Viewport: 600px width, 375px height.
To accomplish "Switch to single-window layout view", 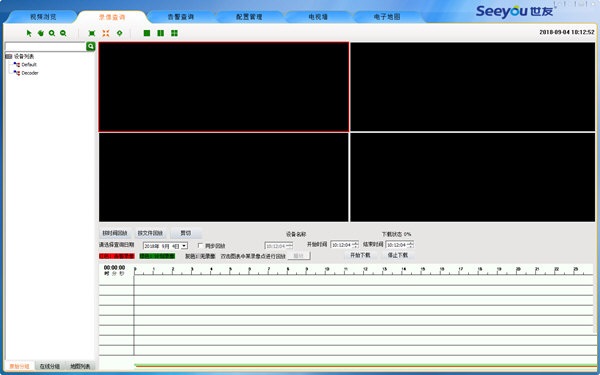I will click(x=147, y=33).
